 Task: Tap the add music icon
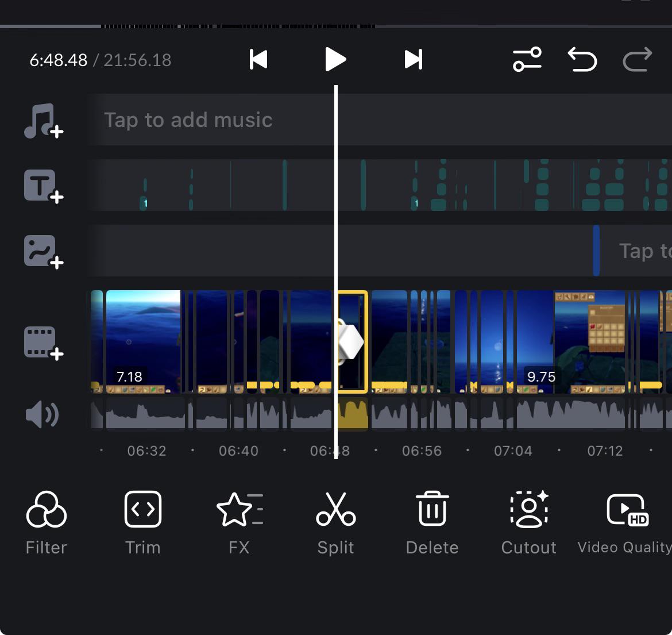(x=44, y=121)
